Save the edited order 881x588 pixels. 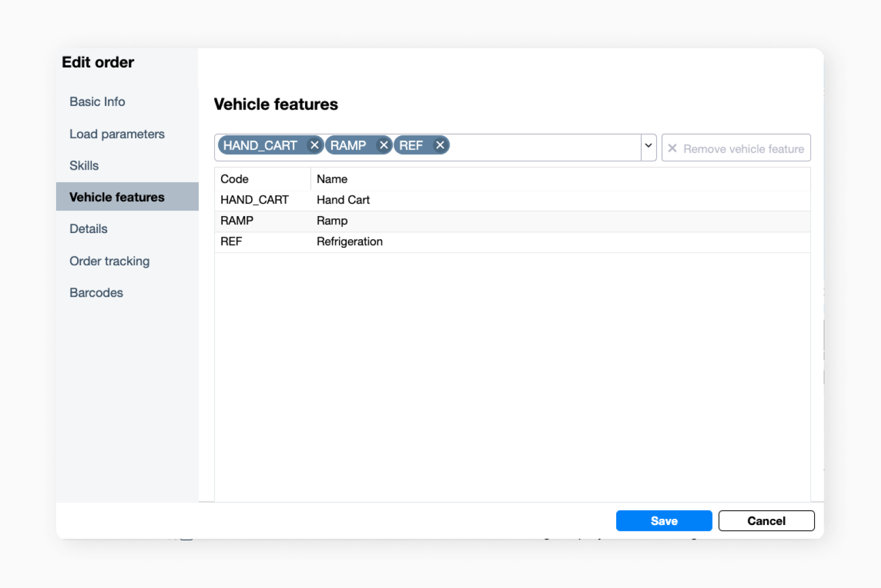663,521
